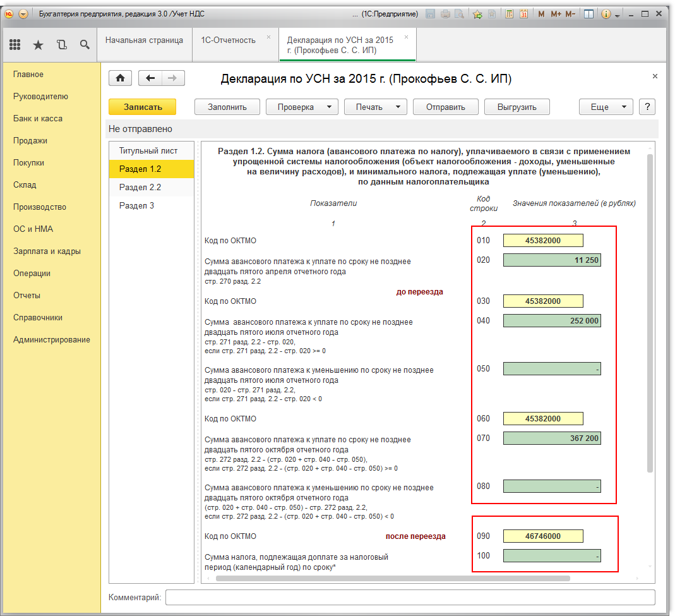
Task: Click the vertical scrollbar of the form
Action: [x=650, y=316]
